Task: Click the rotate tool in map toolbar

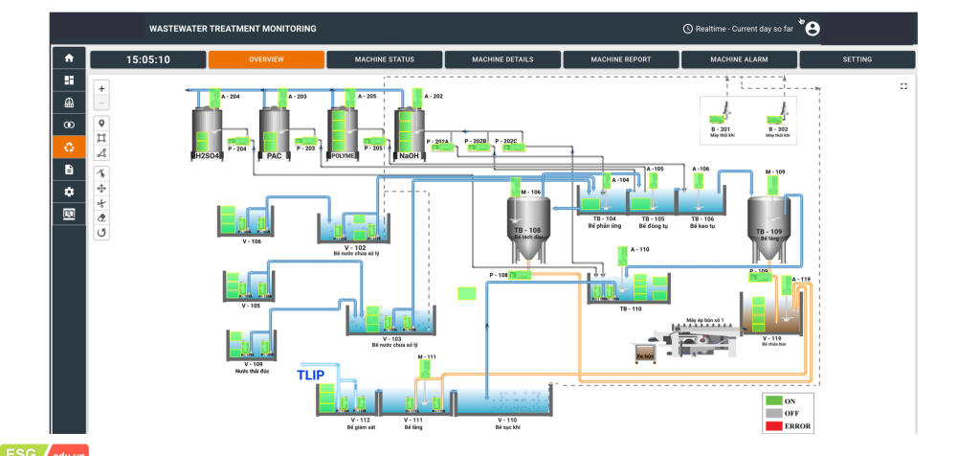Action: [x=102, y=233]
